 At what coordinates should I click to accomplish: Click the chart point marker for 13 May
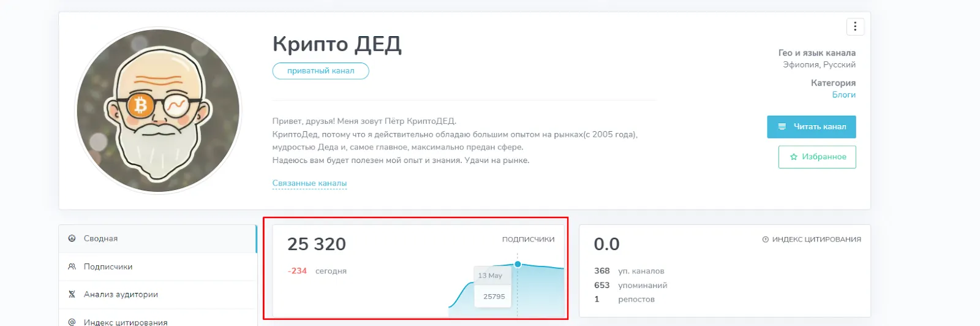(x=518, y=264)
